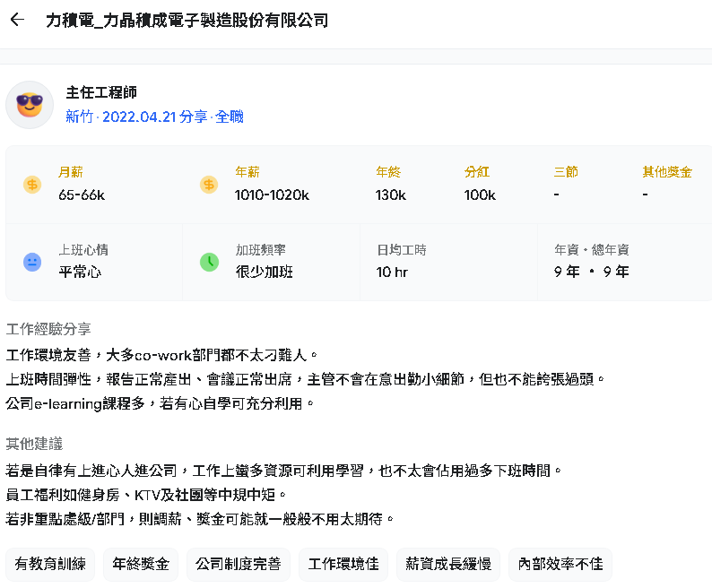712x588 pixels.
Task: Click the green clock overtime icon
Action: [x=209, y=262]
